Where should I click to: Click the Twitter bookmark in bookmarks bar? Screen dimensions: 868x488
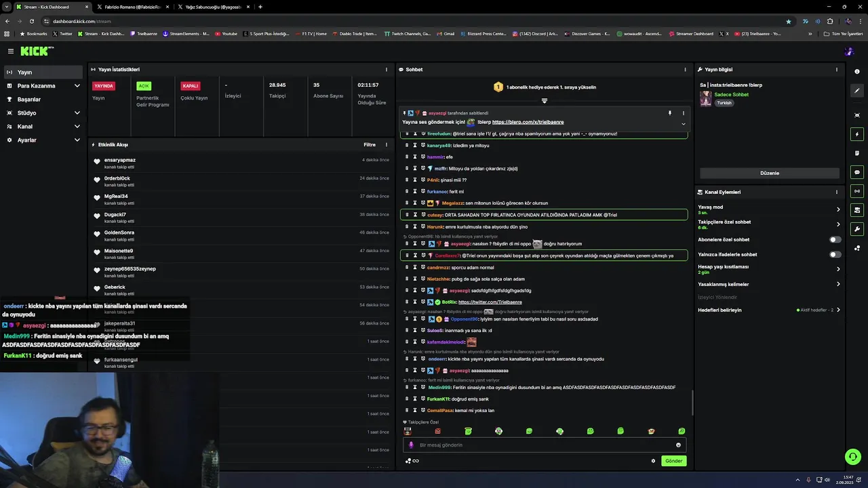pos(62,33)
